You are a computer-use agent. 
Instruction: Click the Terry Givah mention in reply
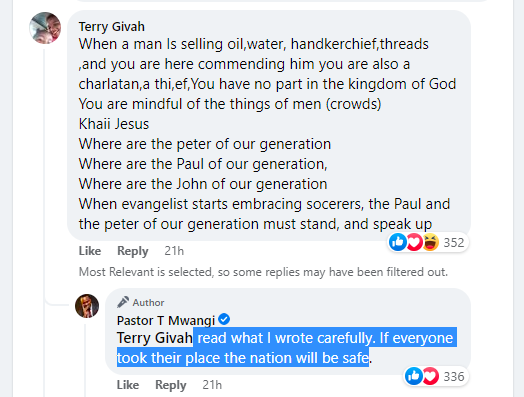[155, 338]
